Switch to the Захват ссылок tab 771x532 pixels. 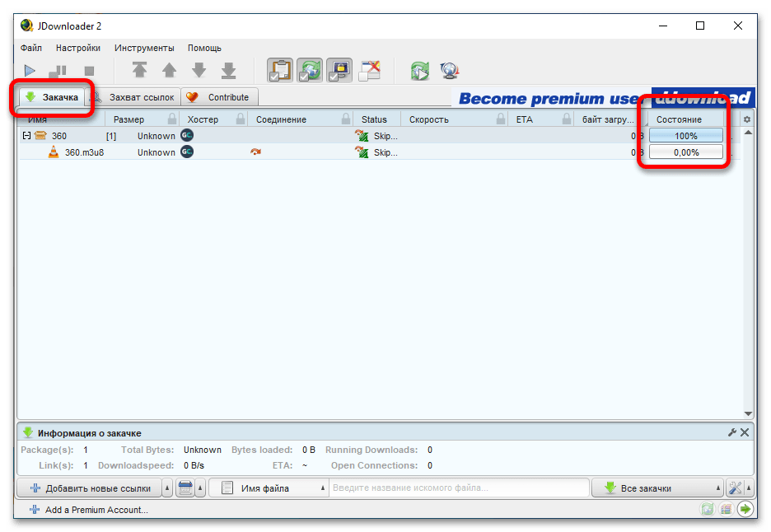pyautogui.click(x=134, y=97)
